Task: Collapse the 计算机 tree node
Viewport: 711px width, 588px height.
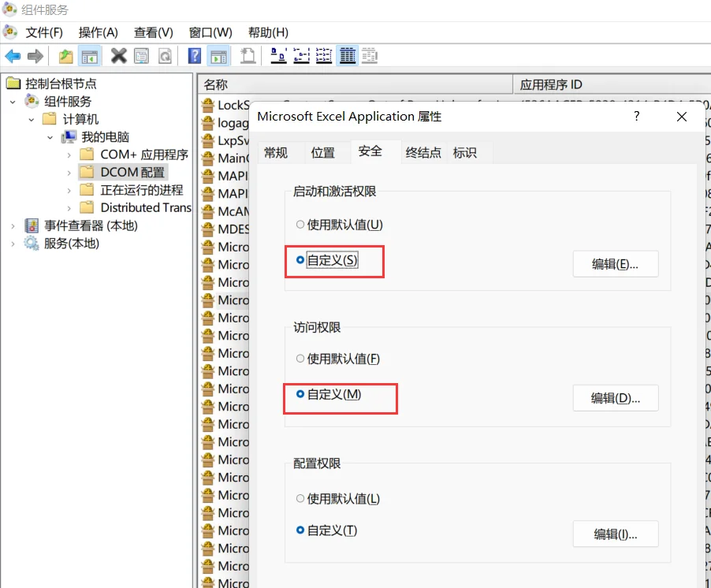Action: [32, 120]
